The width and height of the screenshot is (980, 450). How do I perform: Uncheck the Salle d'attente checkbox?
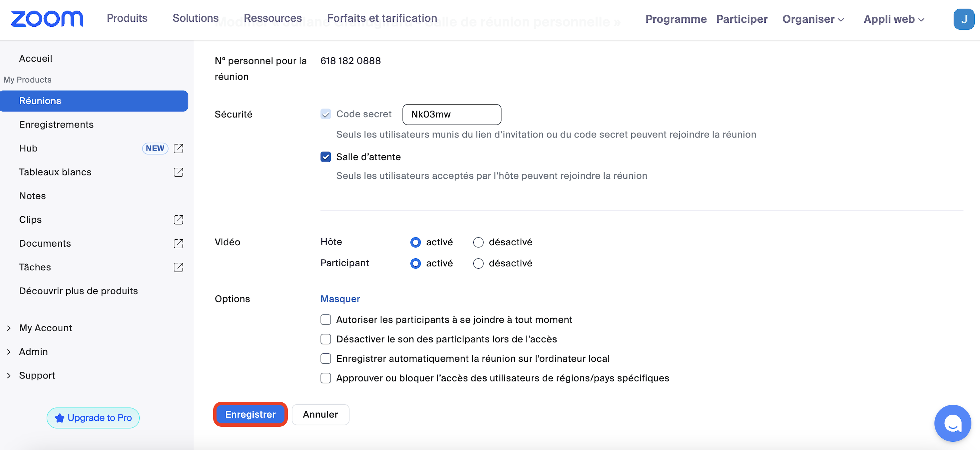tap(326, 157)
